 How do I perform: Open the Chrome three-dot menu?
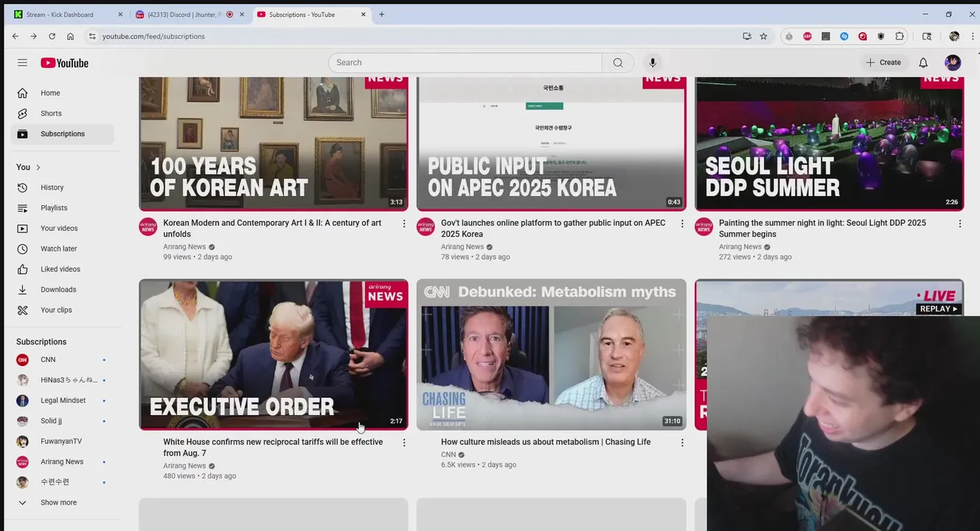tap(971, 36)
